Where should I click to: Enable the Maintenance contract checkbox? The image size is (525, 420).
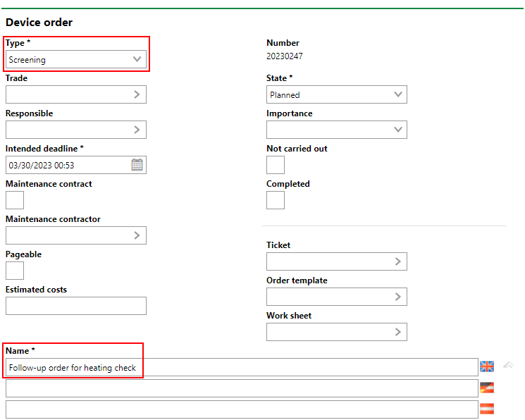pos(15,200)
